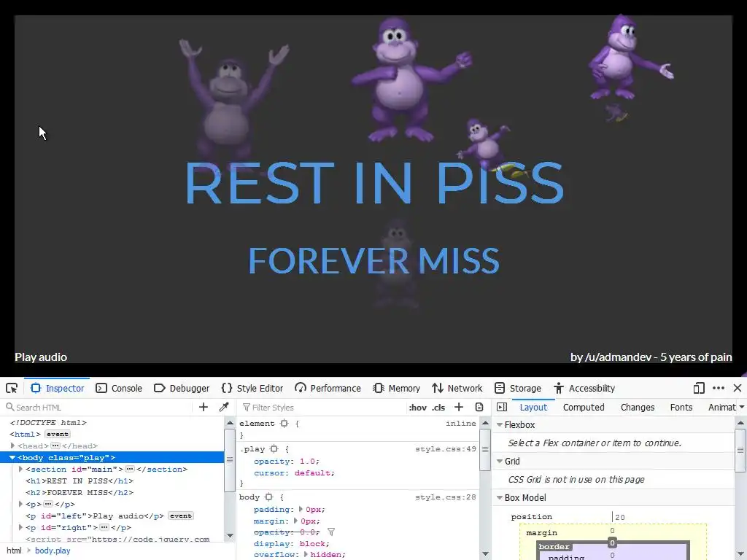
Task: Toggle the .cls class panel
Action: (438, 408)
